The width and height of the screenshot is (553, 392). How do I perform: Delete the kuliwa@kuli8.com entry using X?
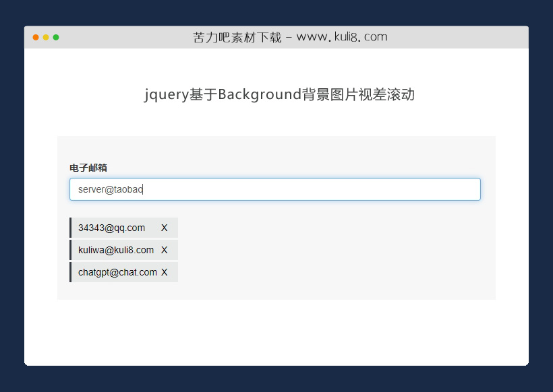tap(164, 250)
